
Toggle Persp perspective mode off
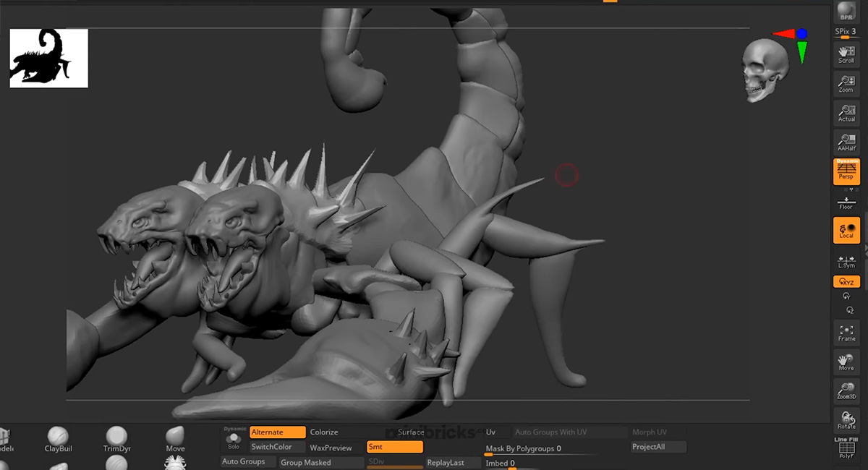[846, 171]
